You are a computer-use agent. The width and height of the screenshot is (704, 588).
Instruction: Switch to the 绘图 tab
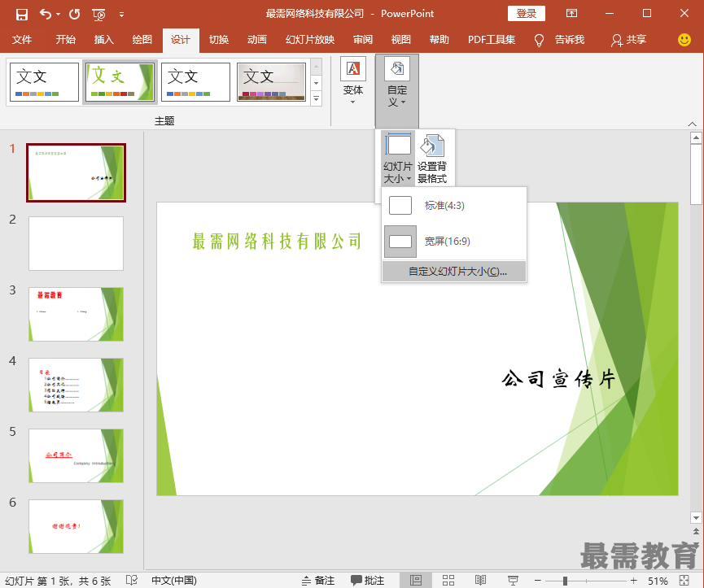[x=142, y=40]
